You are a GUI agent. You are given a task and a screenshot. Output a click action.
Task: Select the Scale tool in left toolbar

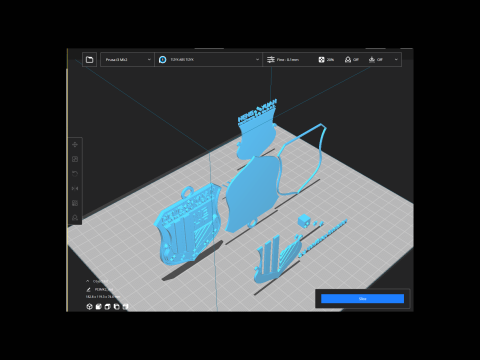tap(75, 159)
